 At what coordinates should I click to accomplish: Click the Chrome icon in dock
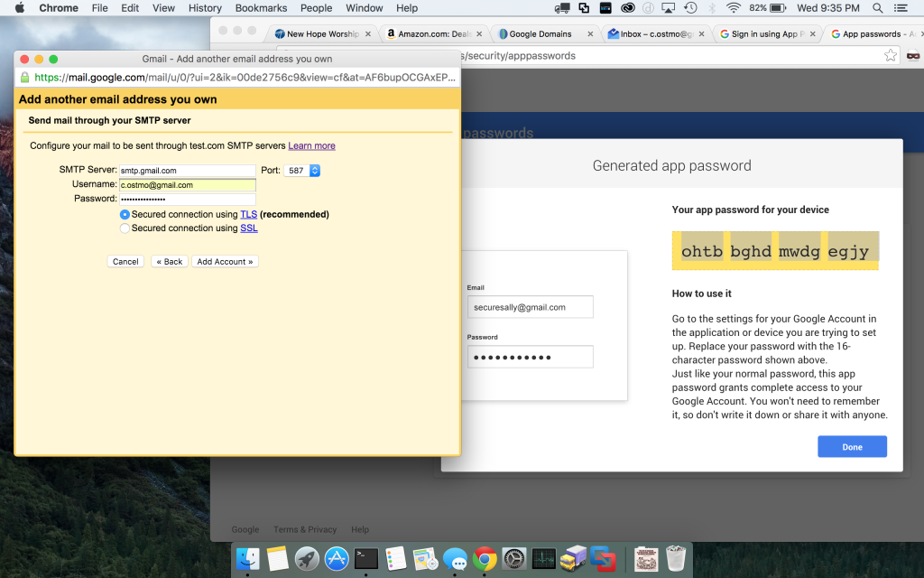click(485, 558)
